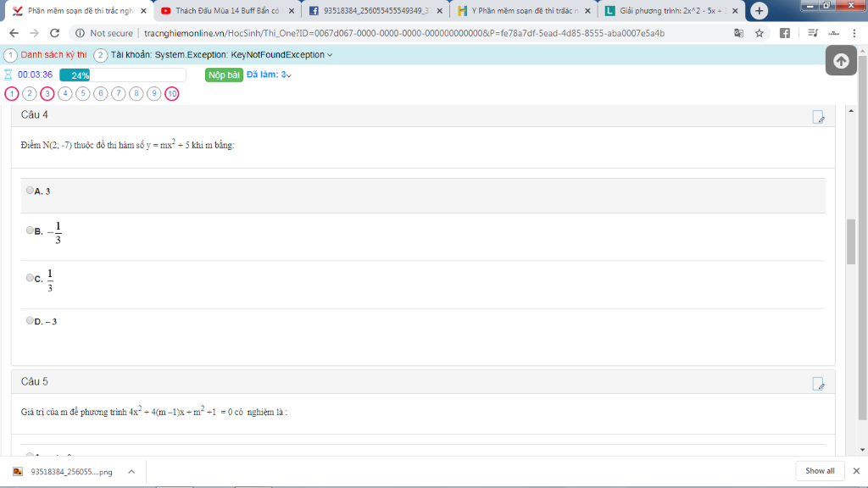
Task: Switch to the Facebook 93518384 tab
Action: (376, 11)
